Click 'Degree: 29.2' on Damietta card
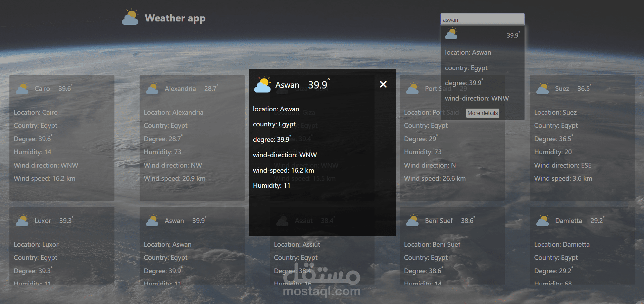Image resolution: width=644 pixels, height=304 pixels. click(554, 270)
